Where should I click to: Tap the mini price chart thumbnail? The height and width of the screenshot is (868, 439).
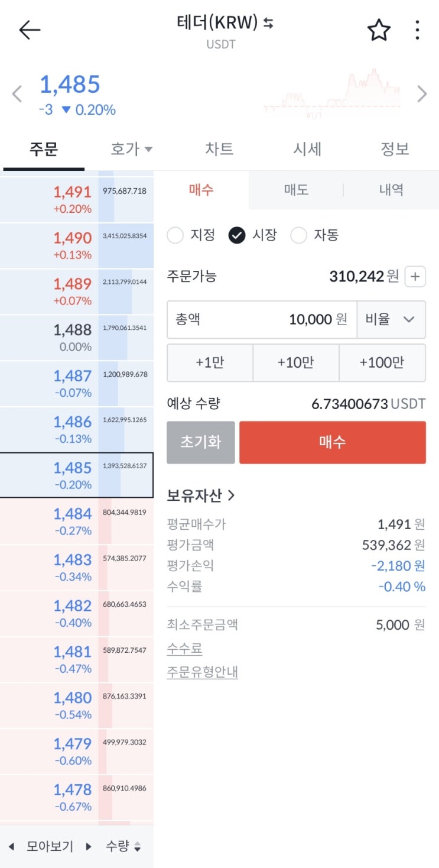[331, 95]
